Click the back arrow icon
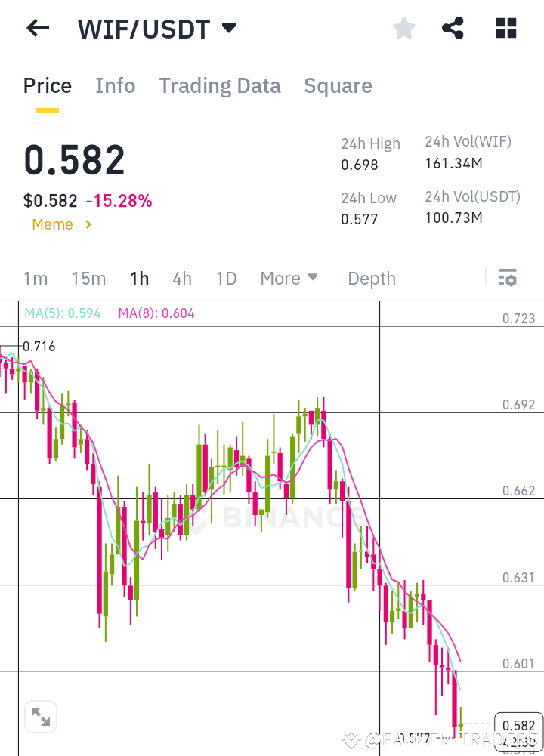Image resolution: width=544 pixels, height=756 pixels. [x=37, y=28]
